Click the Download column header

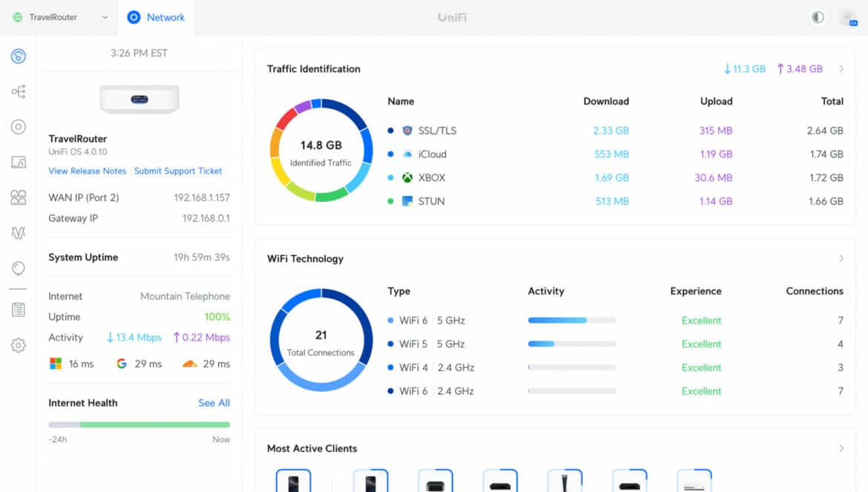click(606, 101)
